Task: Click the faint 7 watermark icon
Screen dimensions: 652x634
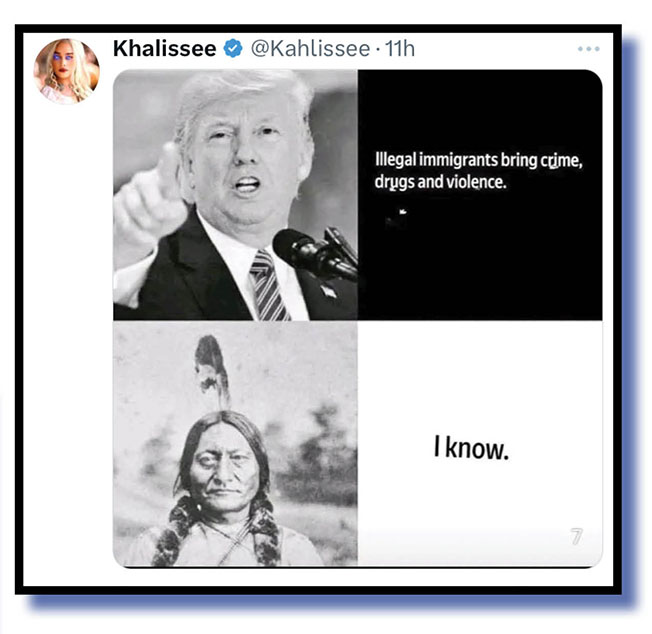Action: pyautogui.click(x=576, y=537)
